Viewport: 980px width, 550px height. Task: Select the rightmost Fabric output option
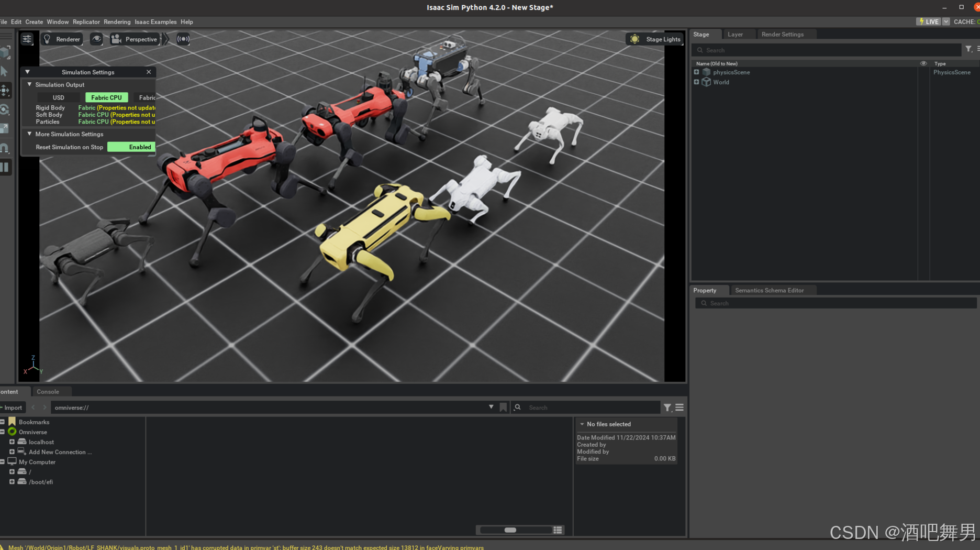click(x=144, y=98)
